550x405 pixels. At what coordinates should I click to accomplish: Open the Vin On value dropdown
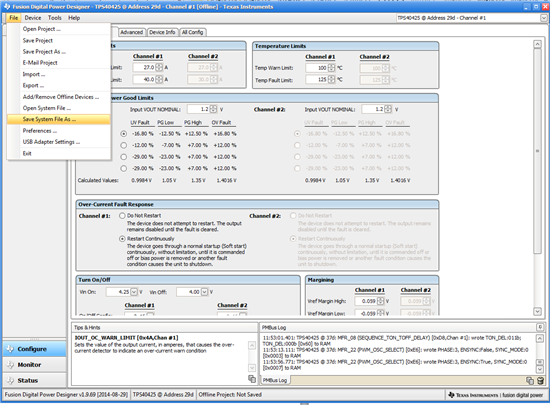tap(134, 292)
